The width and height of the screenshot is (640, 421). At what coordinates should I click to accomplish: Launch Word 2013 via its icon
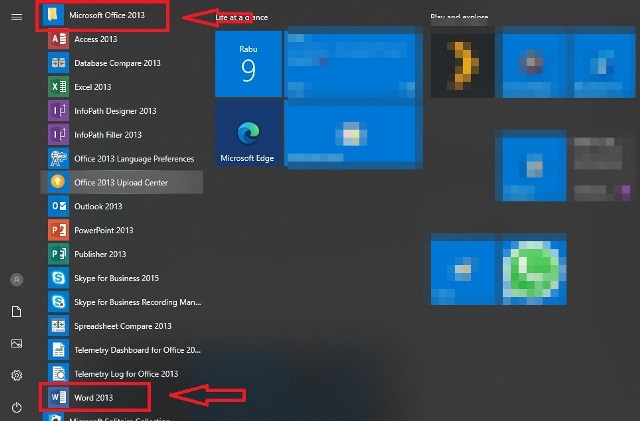tap(58, 397)
